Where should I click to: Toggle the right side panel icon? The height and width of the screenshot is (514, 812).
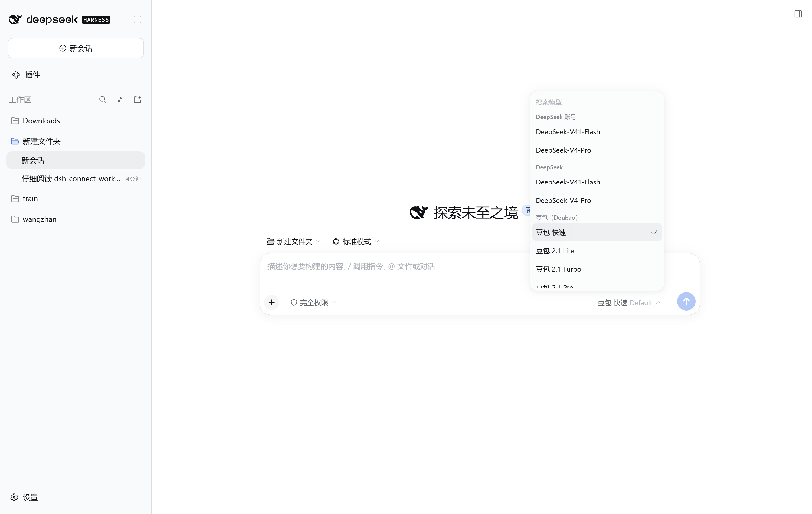[798, 14]
